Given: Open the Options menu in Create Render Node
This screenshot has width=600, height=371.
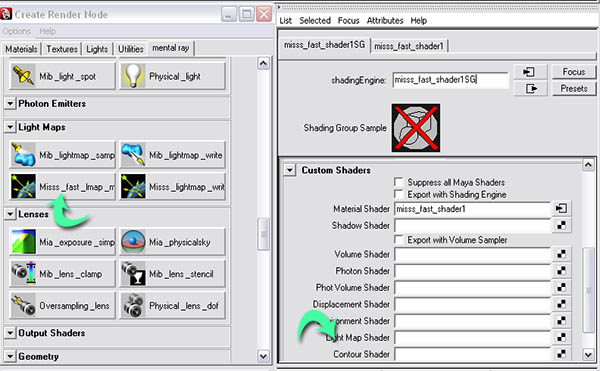Looking at the screenshot, I should [16, 31].
